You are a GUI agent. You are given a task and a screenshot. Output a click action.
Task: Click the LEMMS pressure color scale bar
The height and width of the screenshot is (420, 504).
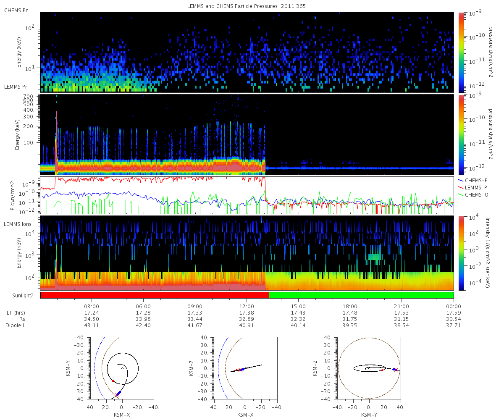click(x=461, y=134)
